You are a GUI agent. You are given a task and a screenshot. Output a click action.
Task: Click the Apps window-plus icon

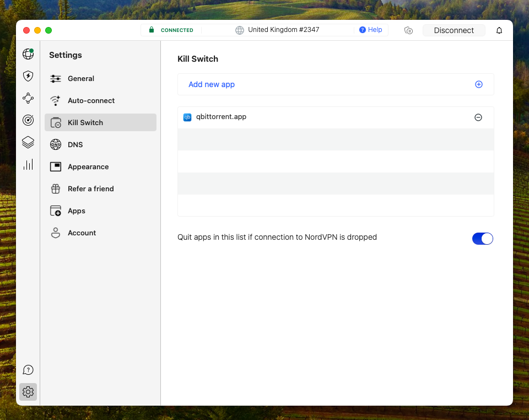tap(56, 211)
